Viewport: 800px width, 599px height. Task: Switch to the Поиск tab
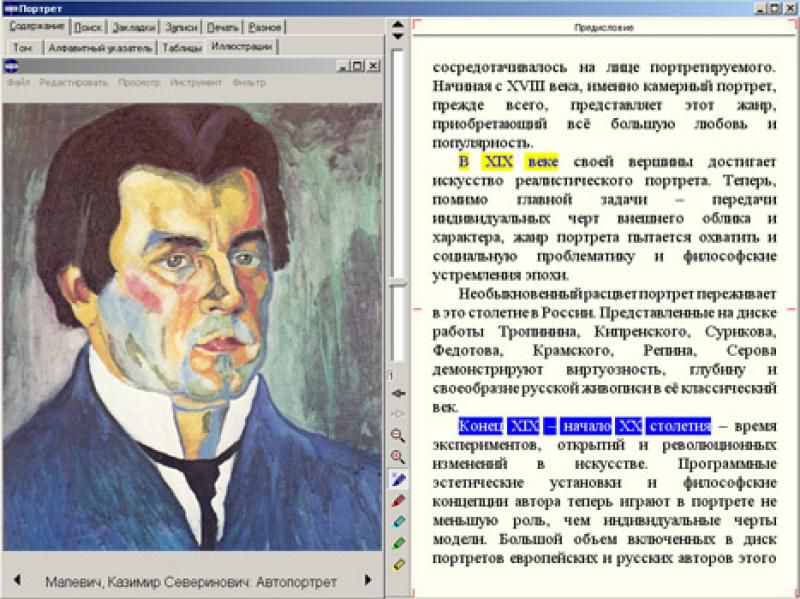click(x=88, y=27)
